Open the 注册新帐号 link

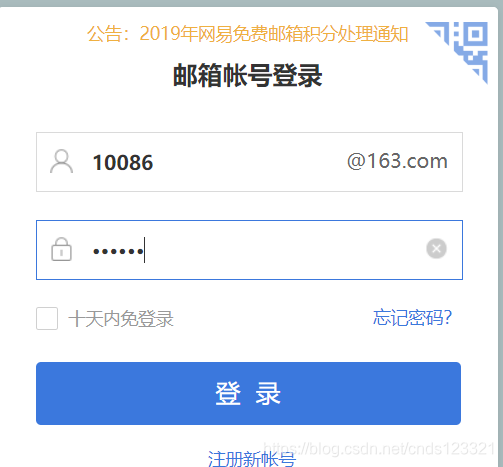pyautogui.click(x=252, y=459)
